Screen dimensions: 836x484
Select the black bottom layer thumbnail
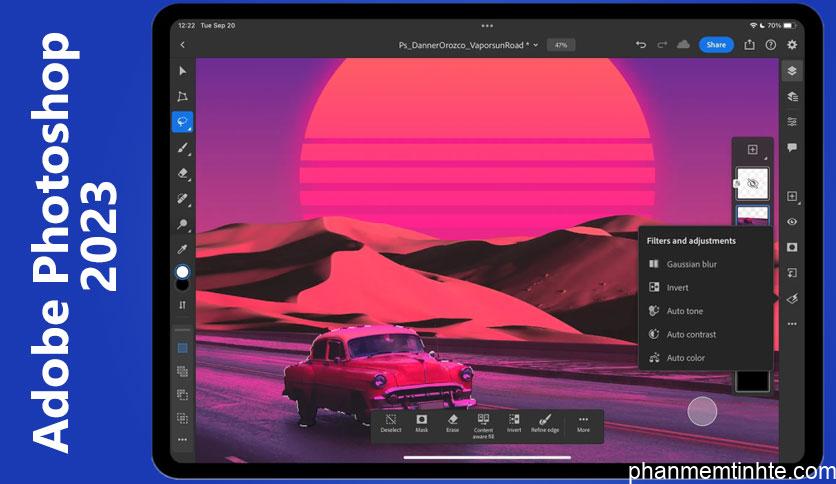coord(752,381)
